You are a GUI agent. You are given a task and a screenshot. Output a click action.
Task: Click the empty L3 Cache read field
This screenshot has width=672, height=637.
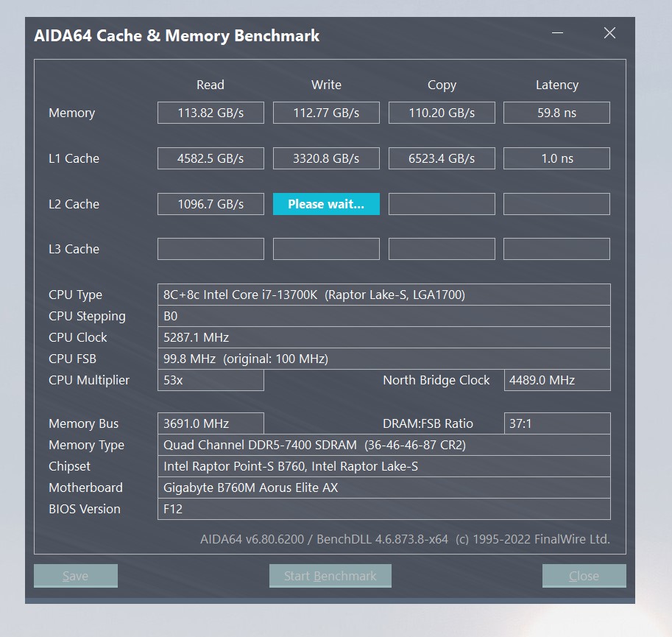pyautogui.click(x=211, y=249)
